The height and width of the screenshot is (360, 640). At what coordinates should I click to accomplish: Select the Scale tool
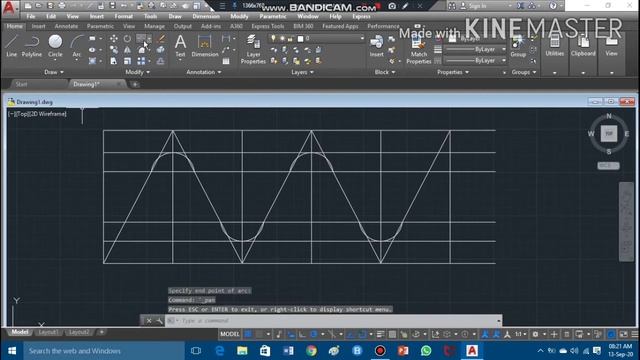pos(127,61)
